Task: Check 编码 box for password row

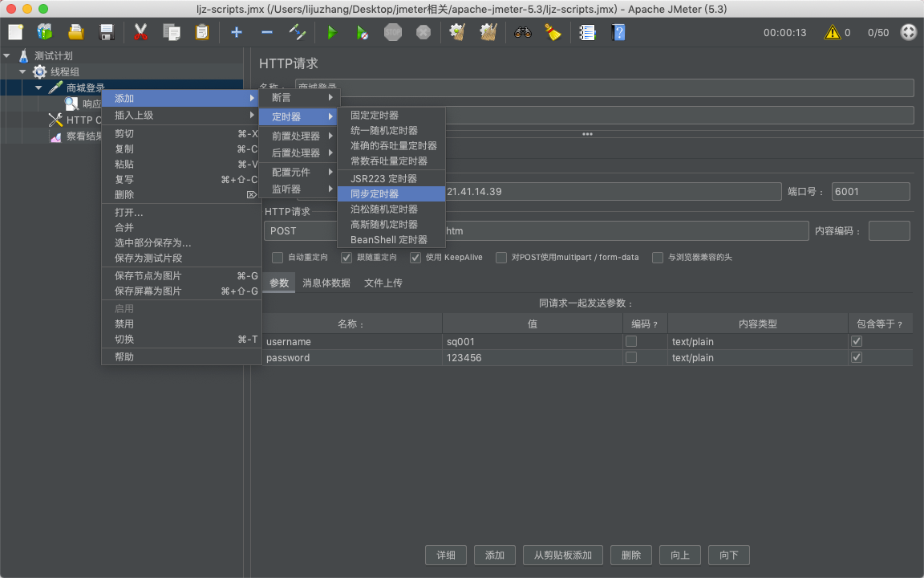Action: pos(631,357)
